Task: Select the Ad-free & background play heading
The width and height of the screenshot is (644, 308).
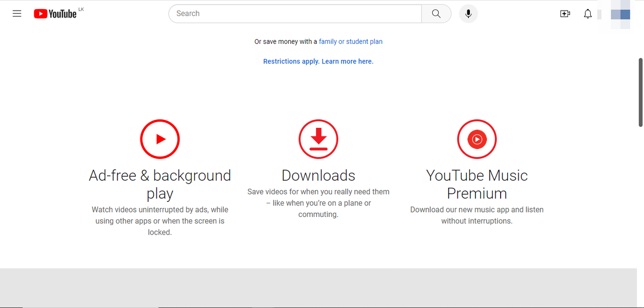Action: pos(160,184)
